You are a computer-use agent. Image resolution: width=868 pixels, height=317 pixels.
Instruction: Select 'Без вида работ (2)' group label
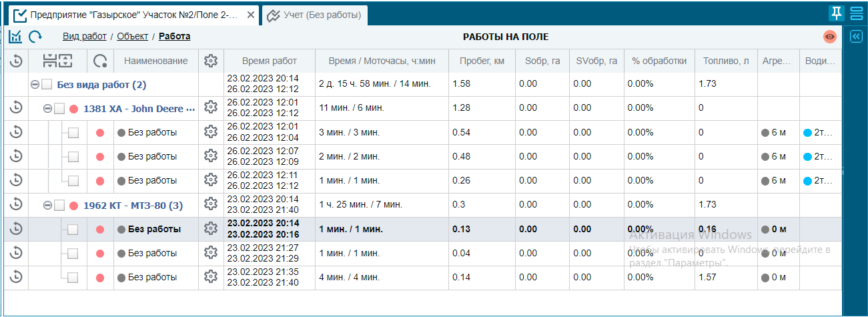coord(101,85)
